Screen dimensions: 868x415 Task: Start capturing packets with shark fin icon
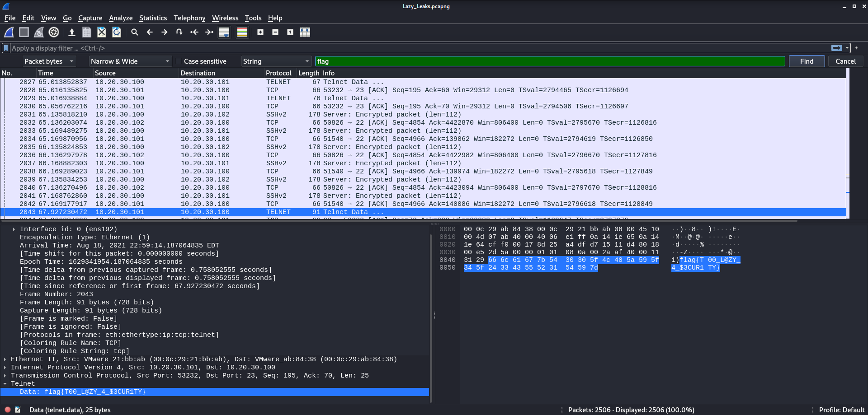coord(9,32)
